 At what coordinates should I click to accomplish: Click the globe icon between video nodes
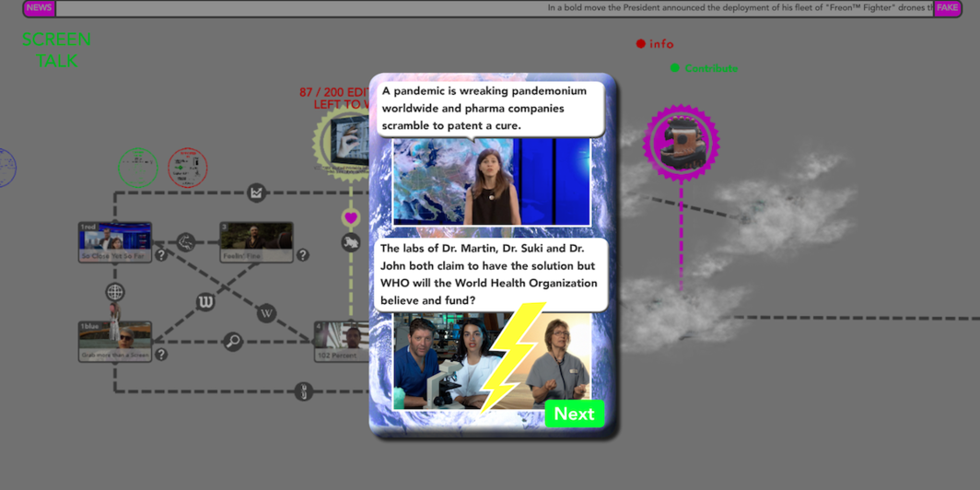(x=114, y=292)
